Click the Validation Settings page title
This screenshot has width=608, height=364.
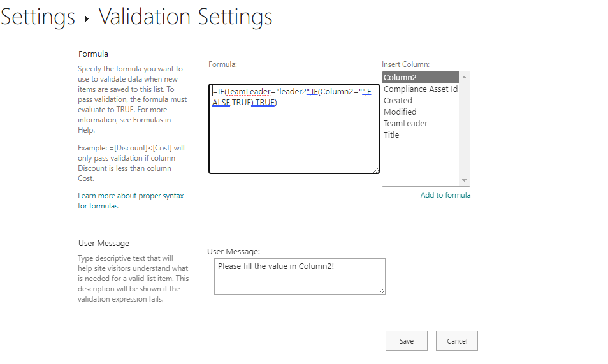[185, 17]
